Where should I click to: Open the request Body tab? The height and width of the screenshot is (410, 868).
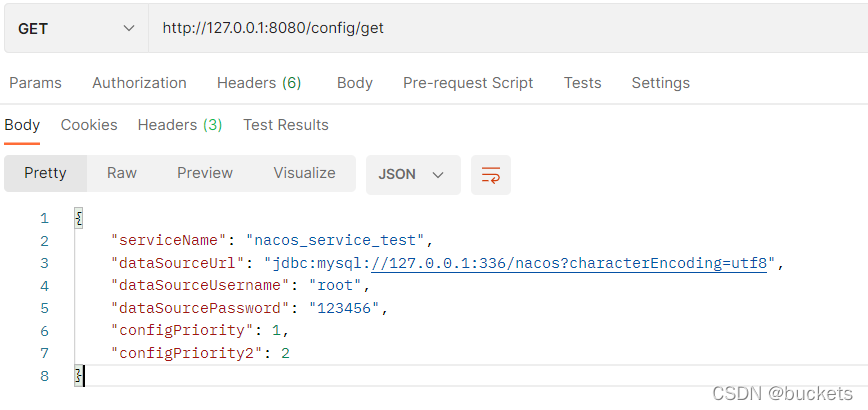pyautogui.click(x=354, y=83)
